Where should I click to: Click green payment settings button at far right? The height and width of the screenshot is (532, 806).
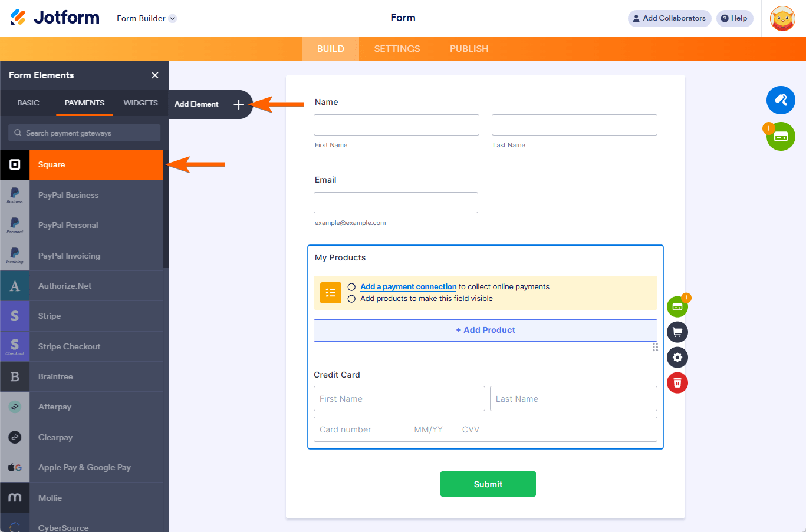point(781,137)
